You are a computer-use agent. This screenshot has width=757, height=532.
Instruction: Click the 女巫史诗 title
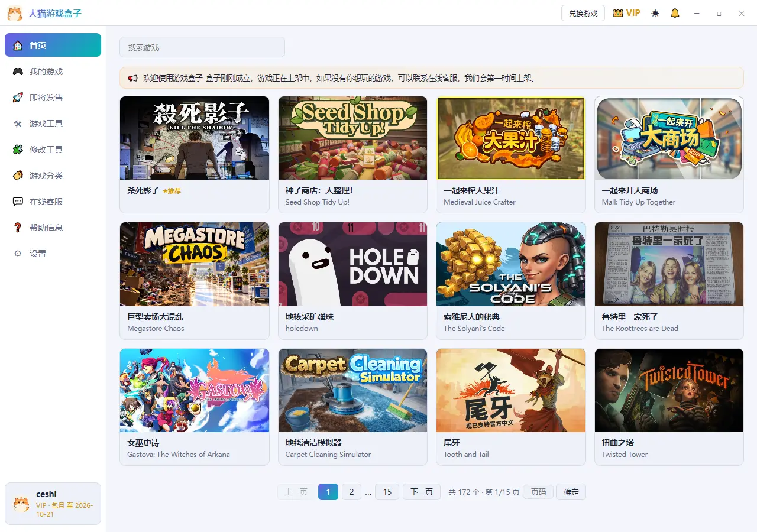click(143, 443)
